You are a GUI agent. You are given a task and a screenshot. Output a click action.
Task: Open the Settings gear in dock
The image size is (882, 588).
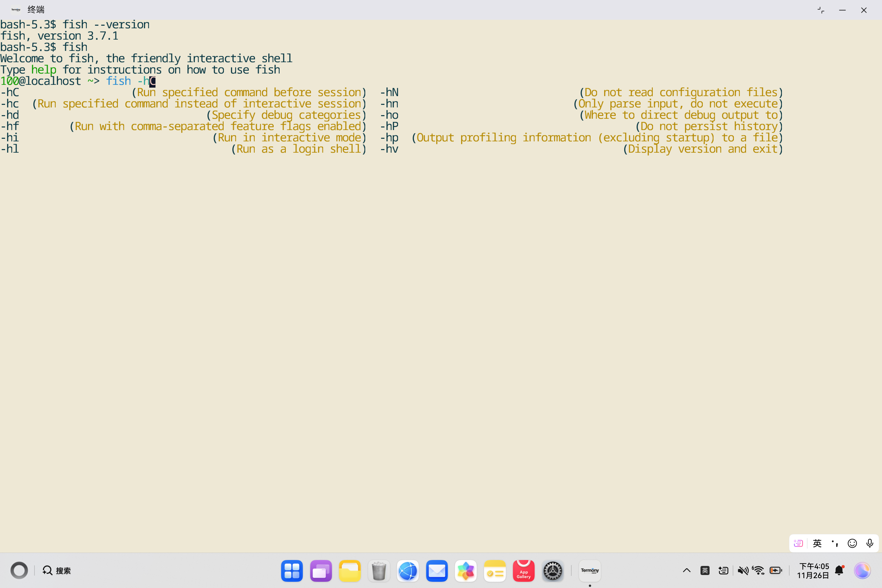click(x=552, y=571)
